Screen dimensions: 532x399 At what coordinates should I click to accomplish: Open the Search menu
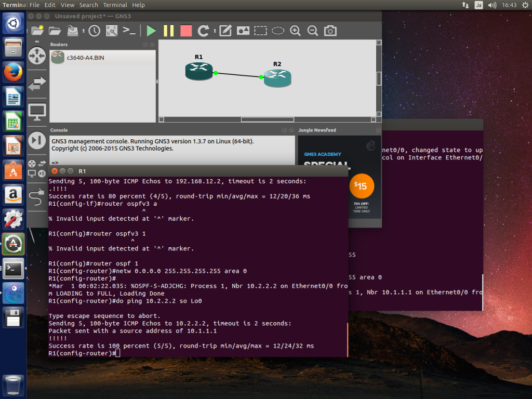tap(88, 5)
